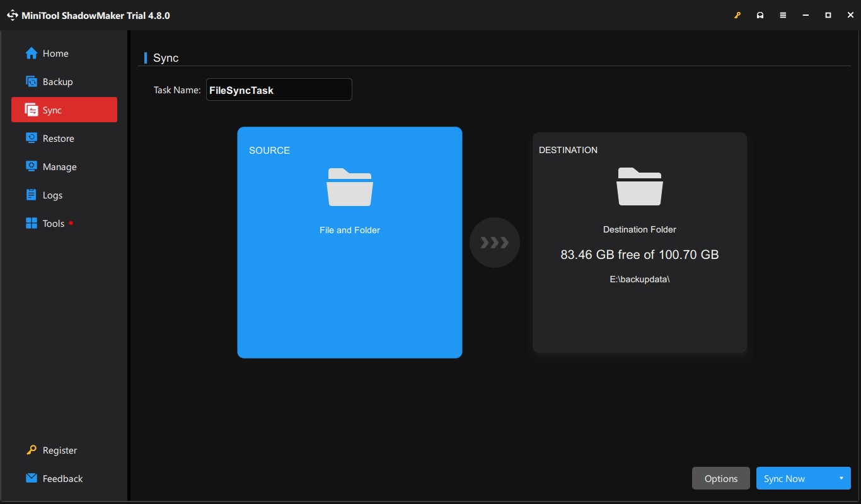Open Manage using its sidebar icon
This screenshot has width=861, height=504.
pos(32,166)
